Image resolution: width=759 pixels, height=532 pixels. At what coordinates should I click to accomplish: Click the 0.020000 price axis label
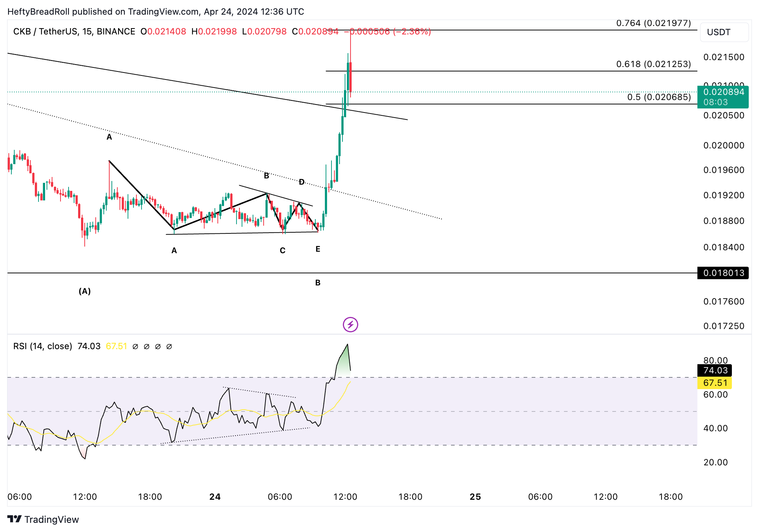click(724, 145)
